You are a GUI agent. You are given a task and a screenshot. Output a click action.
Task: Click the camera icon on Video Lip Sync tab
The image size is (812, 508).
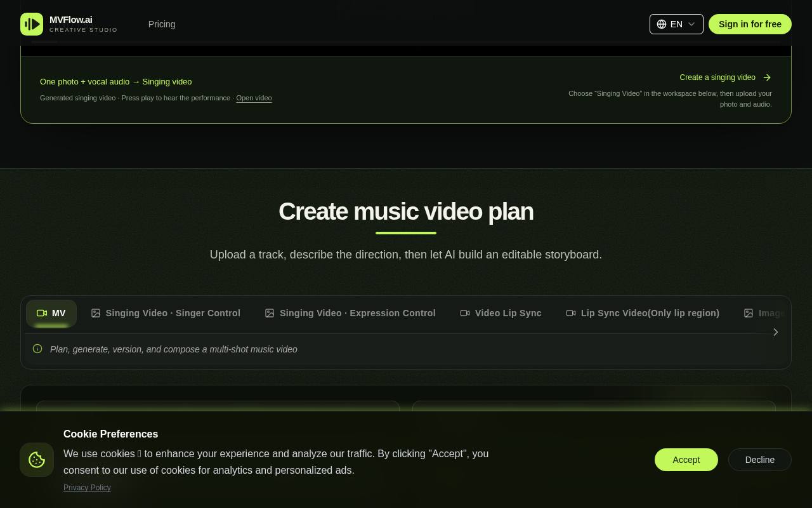pyautogui.click(x=465, y=313)
